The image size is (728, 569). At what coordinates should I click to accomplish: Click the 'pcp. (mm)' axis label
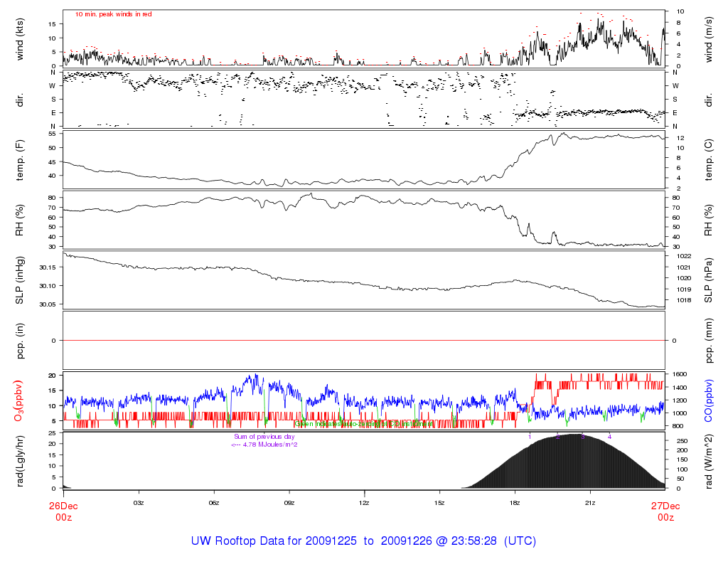710,341
